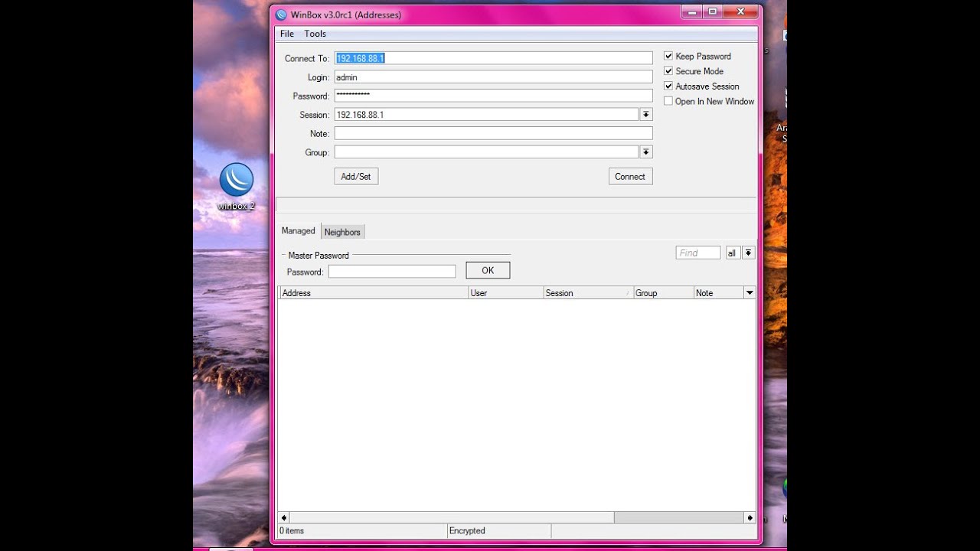Focus the Login input field
The image size is (980, 551).
click(493, 77)
